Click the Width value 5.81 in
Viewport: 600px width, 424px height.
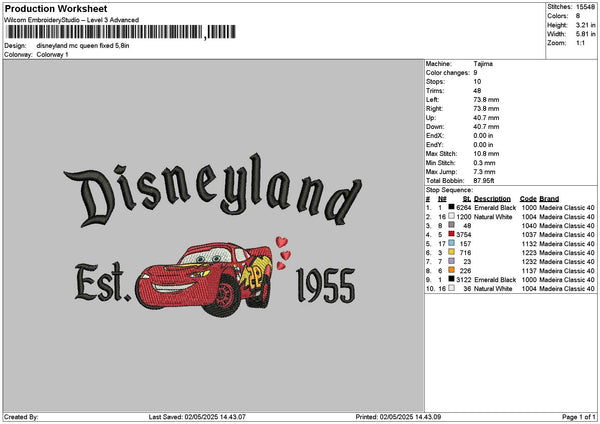[585, 34]
